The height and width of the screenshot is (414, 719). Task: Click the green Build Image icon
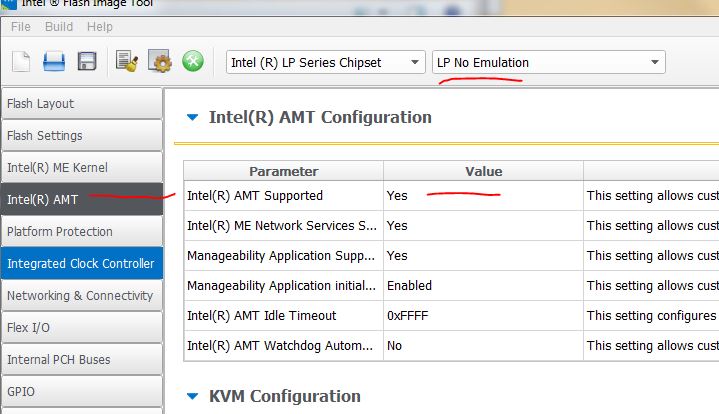(x=193, y=61)
